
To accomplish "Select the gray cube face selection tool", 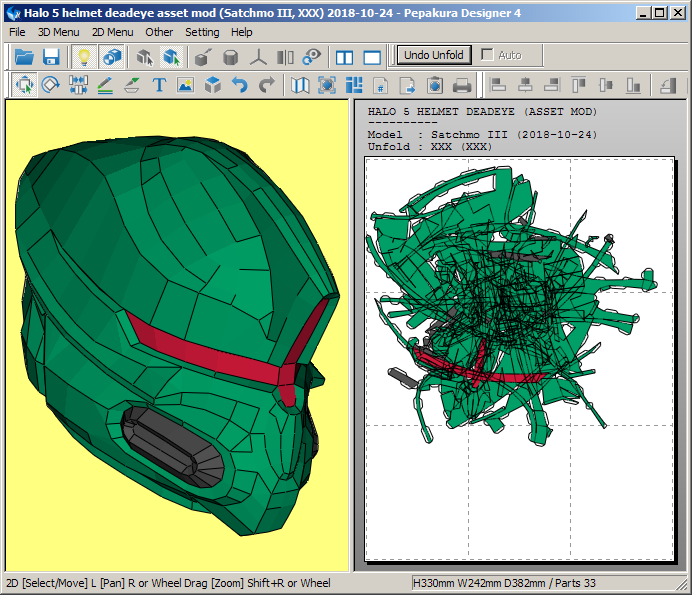I will tap(144, 56).
